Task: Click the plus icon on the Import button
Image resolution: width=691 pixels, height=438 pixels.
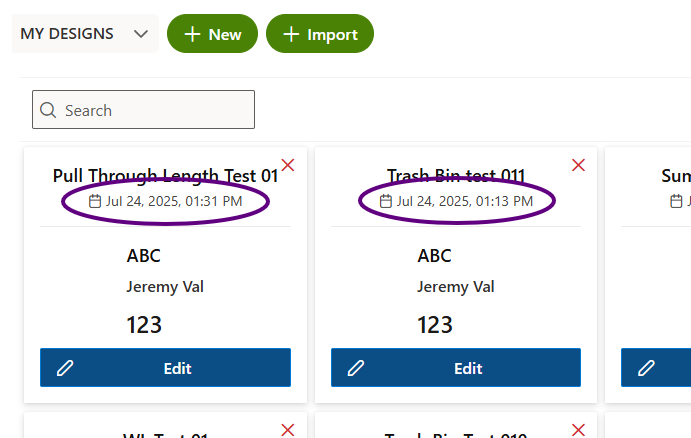Action: 291,34
